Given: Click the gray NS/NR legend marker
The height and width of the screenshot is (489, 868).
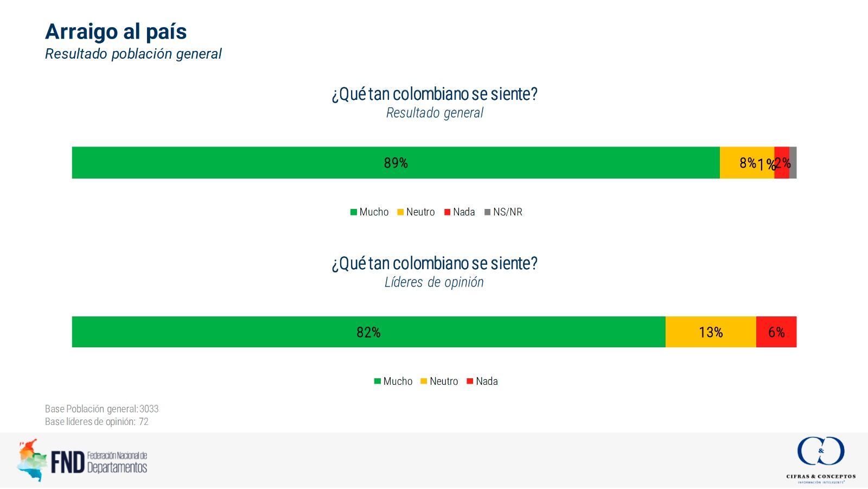Looking at the screenshot, I should [487, 212].
